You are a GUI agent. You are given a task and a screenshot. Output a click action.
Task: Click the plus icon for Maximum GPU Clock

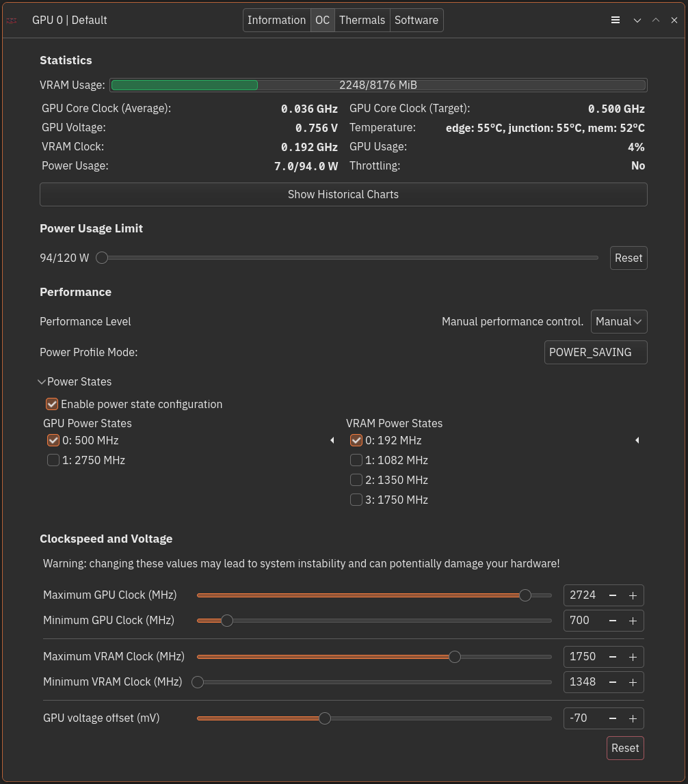point(633,596)
